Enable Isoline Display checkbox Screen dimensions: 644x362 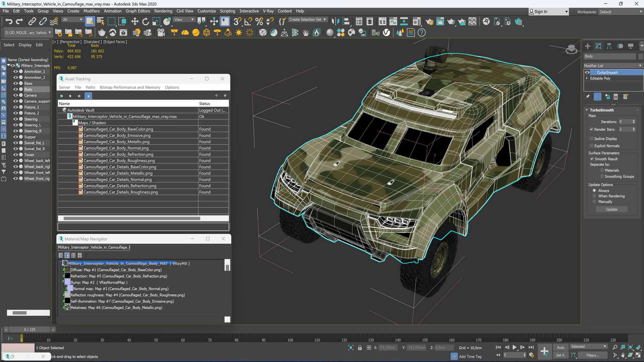pos(592,139)
